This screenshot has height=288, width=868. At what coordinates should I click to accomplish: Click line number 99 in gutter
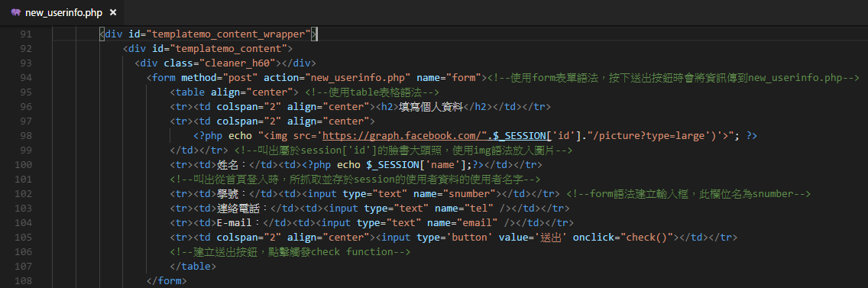click(x=25, y=150)
